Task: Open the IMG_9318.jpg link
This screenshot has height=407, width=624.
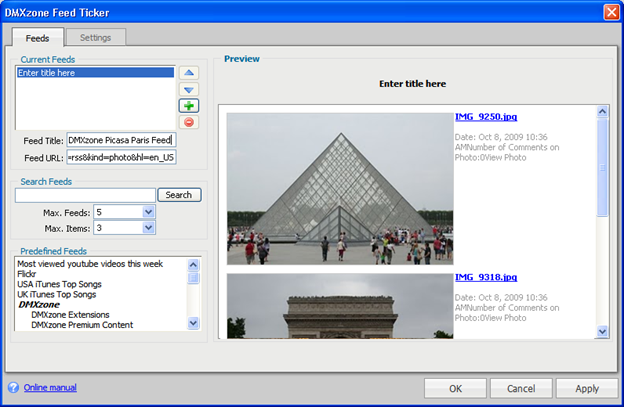Action: point(486,277)
